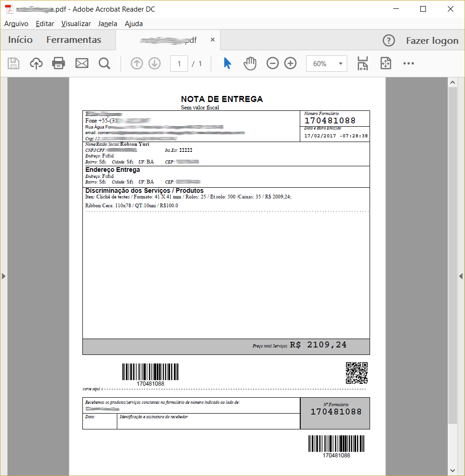Toggle full screen reading mode icon

point(385,63)
